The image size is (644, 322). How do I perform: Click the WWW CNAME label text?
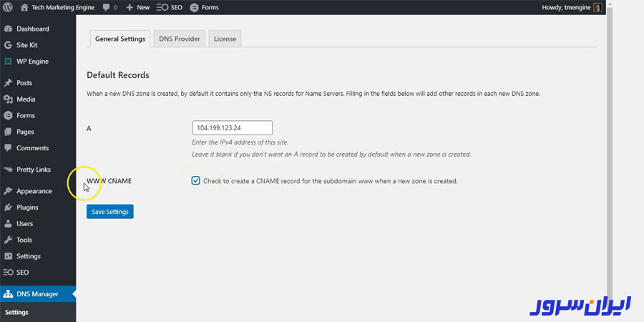click(109, 181)
